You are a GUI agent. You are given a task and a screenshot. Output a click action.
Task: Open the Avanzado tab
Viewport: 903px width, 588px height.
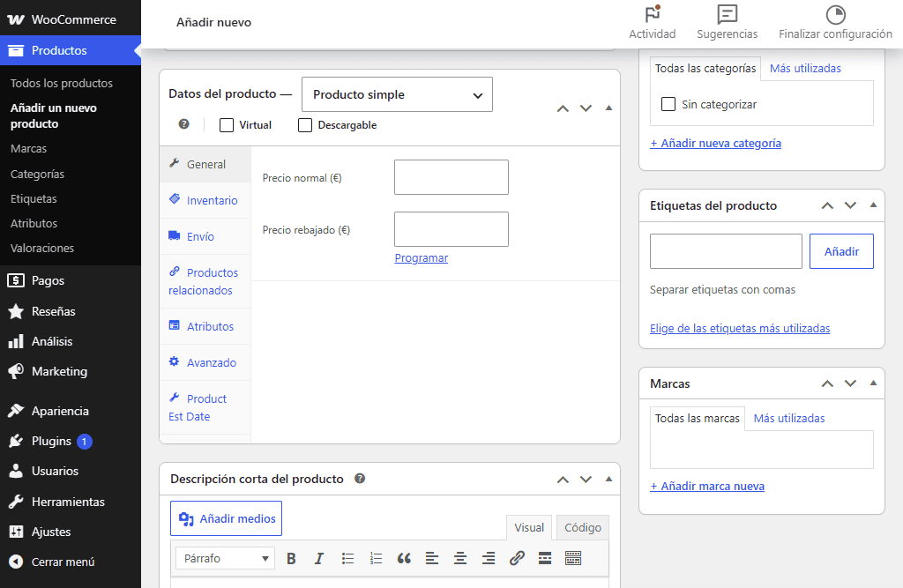pos(205,363)
